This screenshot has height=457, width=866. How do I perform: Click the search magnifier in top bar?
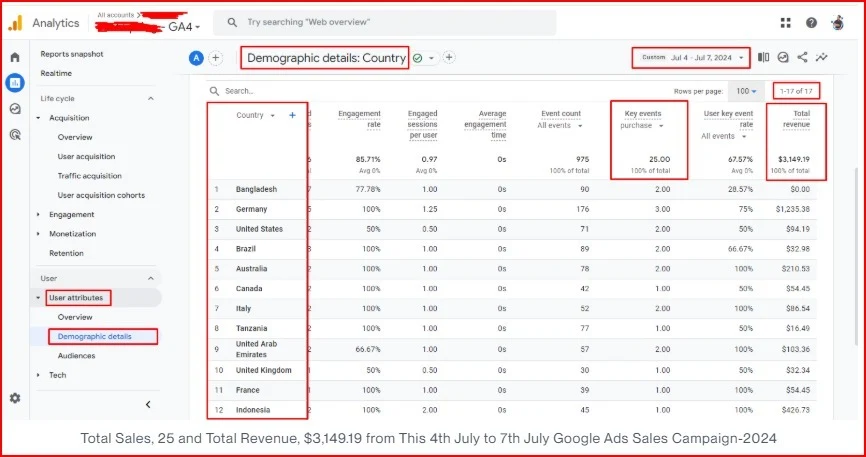pos(233,23)
